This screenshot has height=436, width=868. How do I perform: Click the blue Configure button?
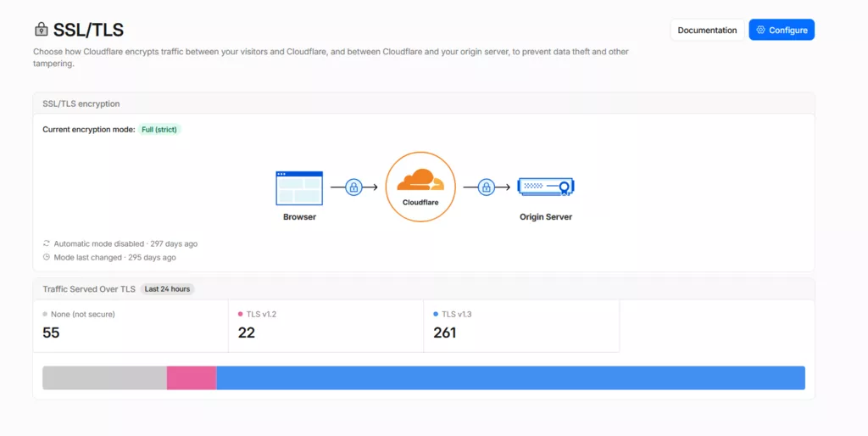(x=782, y=30)
